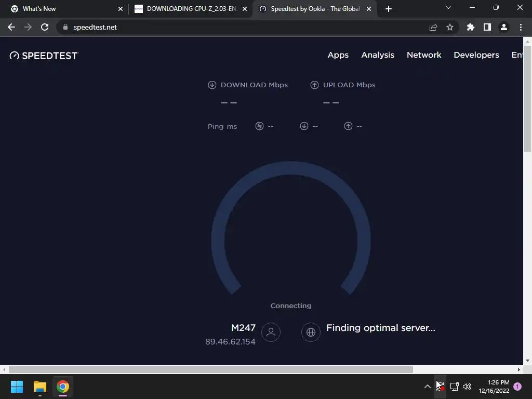This screenshot has width=532, height=399.
Task: Click the scroll down arrow
Action: coord(528,361)
